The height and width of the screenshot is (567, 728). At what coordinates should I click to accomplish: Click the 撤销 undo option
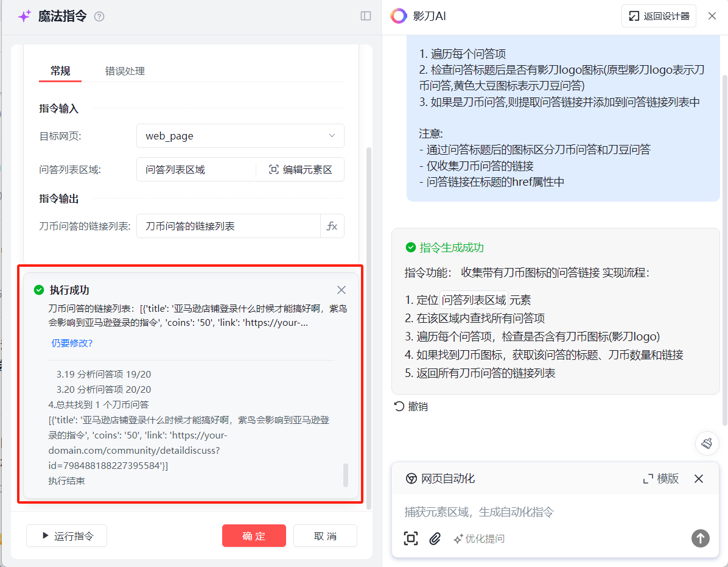411,406
